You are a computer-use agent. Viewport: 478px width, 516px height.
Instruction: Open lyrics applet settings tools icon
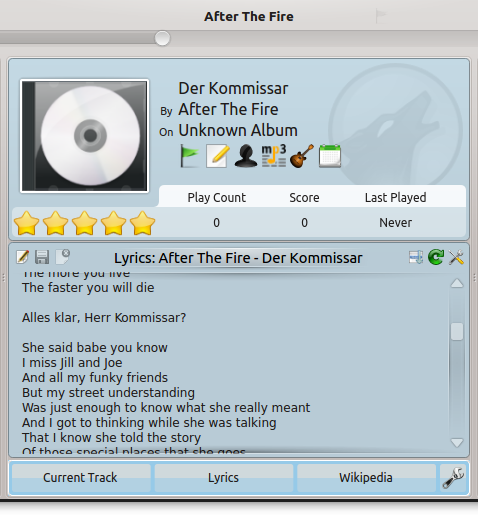pos(456,257)
